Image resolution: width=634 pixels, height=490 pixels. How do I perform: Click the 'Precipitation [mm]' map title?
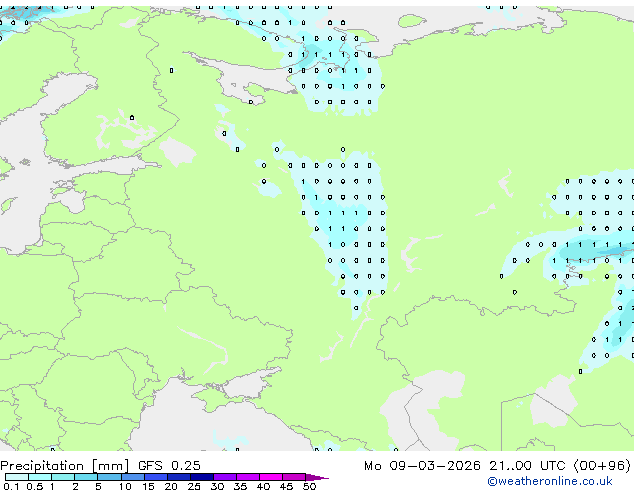coord(65,466)
